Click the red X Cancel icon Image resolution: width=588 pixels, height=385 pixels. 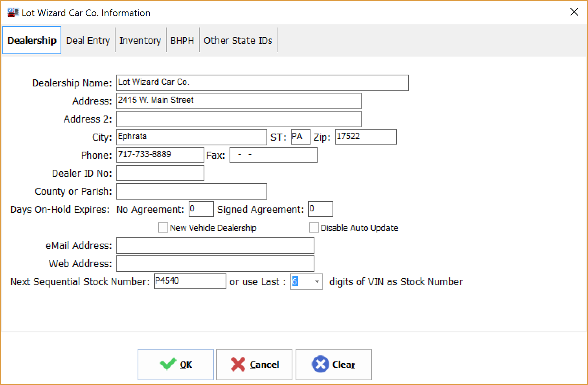click(238, 364)
